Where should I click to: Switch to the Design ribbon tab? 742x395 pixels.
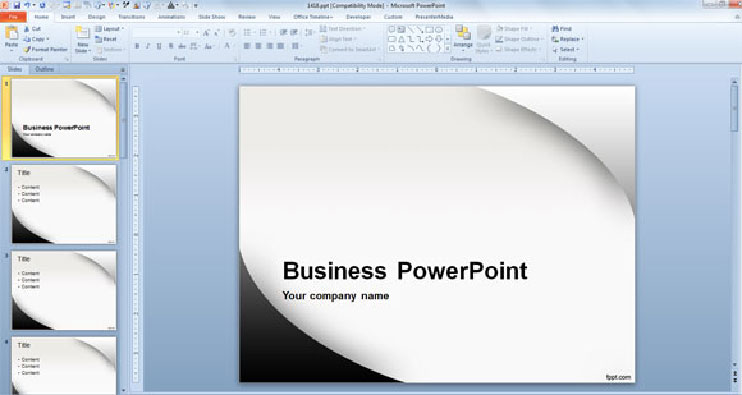point(97,17)
